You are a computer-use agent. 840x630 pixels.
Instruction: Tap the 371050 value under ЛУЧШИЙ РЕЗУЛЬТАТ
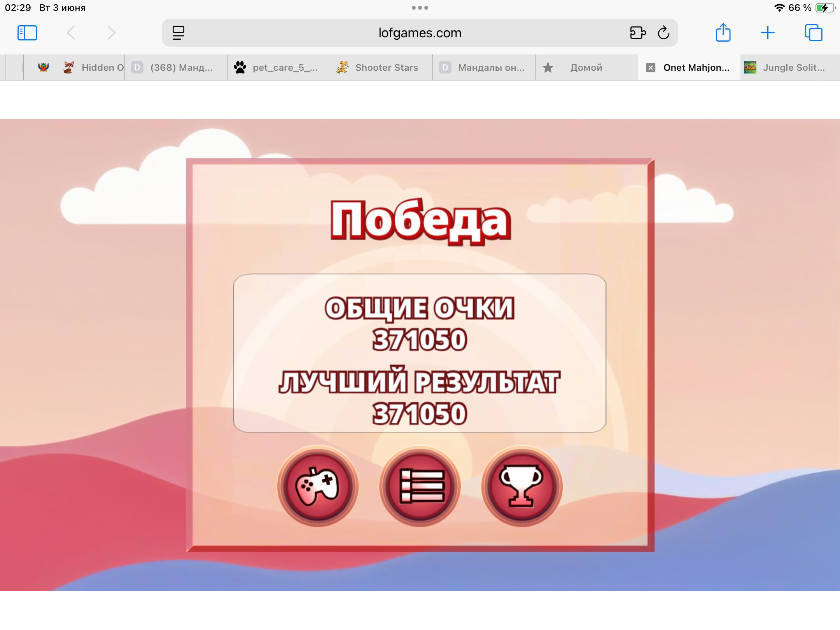pos(420,414)
